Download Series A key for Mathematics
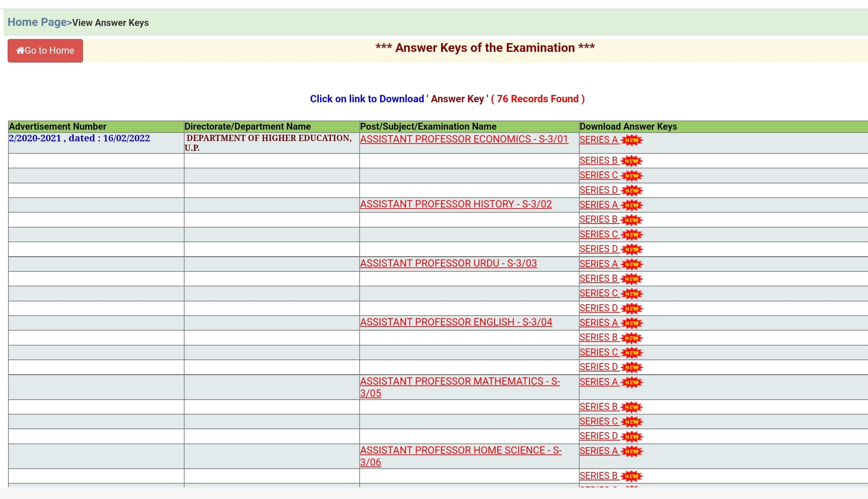 click(599, 382)
